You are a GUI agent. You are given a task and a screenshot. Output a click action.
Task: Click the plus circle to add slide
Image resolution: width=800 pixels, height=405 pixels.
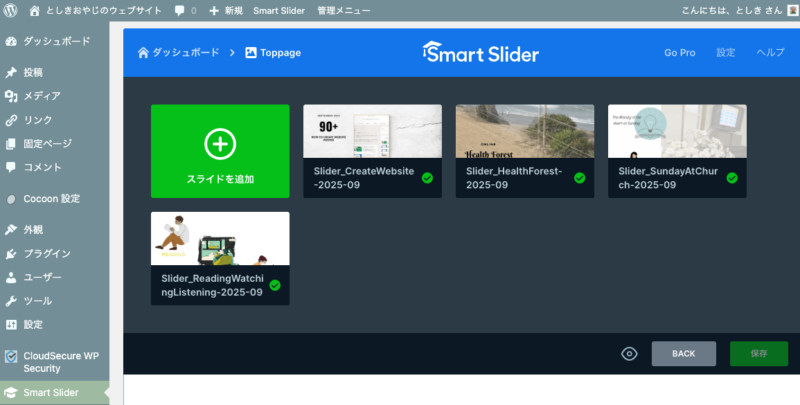[220, 144]
